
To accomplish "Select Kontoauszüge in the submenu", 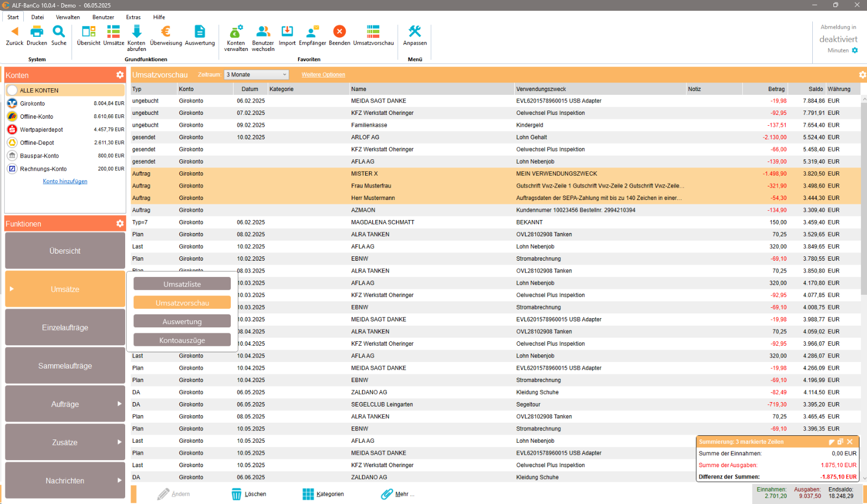I will (182, 340).
